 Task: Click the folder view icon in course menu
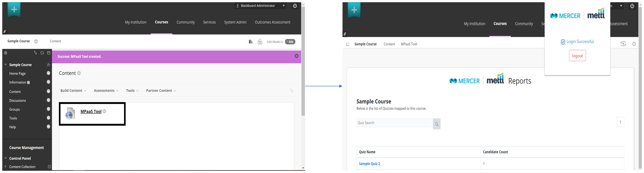[49, 53]
